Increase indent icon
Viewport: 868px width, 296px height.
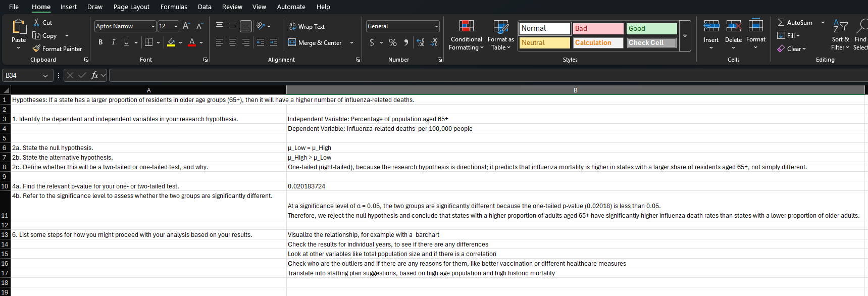click(x=274, y=42)
